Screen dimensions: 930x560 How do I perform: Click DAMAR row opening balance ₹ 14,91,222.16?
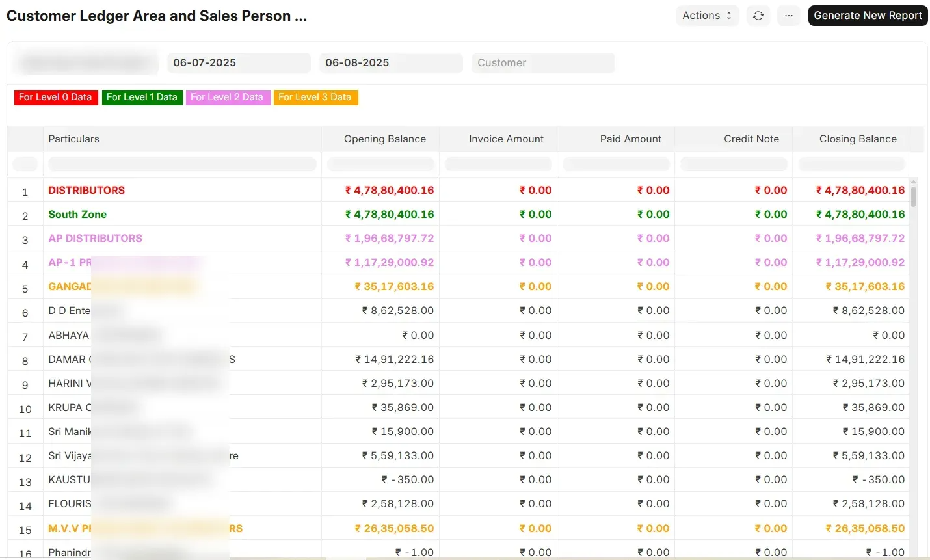395,360
